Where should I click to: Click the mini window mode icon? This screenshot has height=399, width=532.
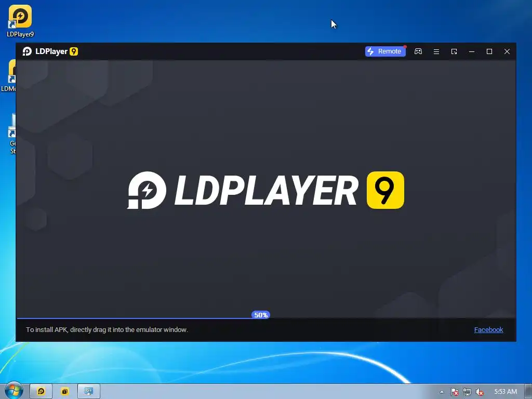(454, 51)
